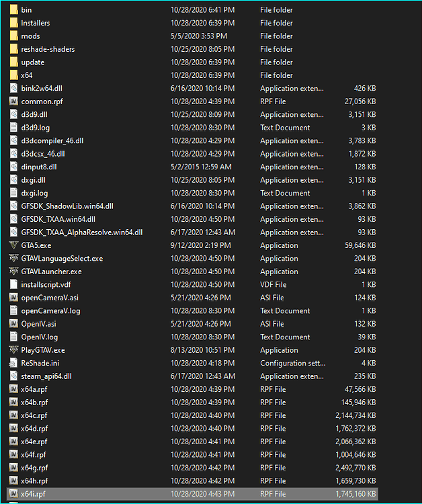Select the date 9/12/2020 2:19 PM
The height and width of the screenshot is (504, 422).
(x=200, y=245)
